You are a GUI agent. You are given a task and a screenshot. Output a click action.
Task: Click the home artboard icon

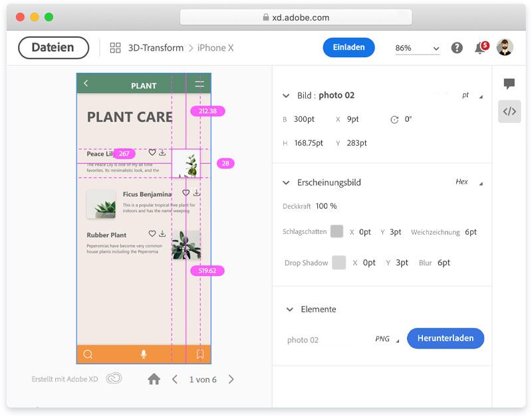pyautogui.click(x=154, y=379)
